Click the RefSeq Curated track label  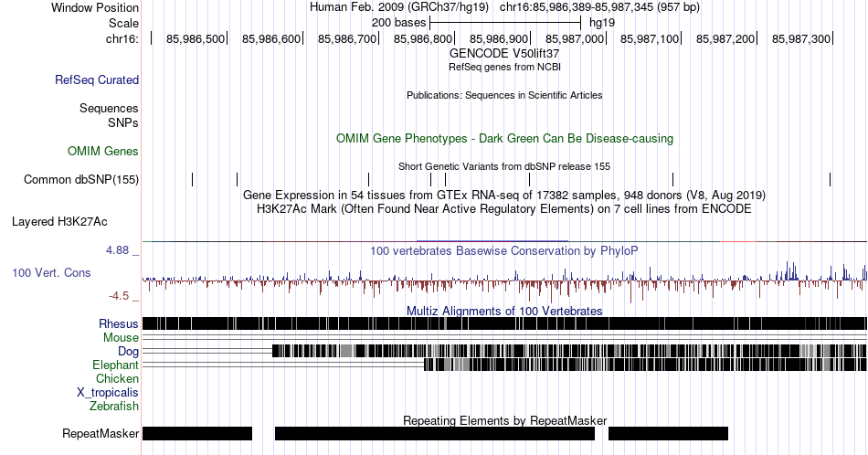(x=97, y=79)
